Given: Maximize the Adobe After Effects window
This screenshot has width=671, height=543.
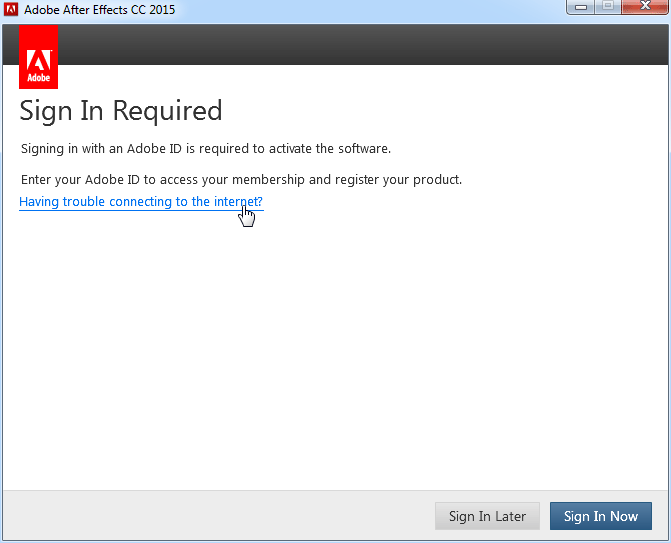Looking at the screenshot, I should coord(608,7).
